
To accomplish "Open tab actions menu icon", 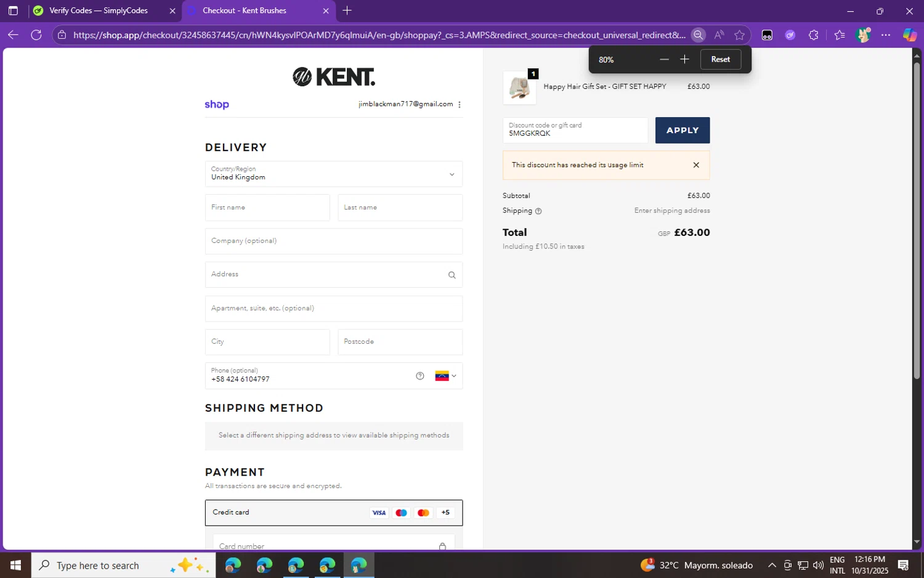I will click(13, 10).
